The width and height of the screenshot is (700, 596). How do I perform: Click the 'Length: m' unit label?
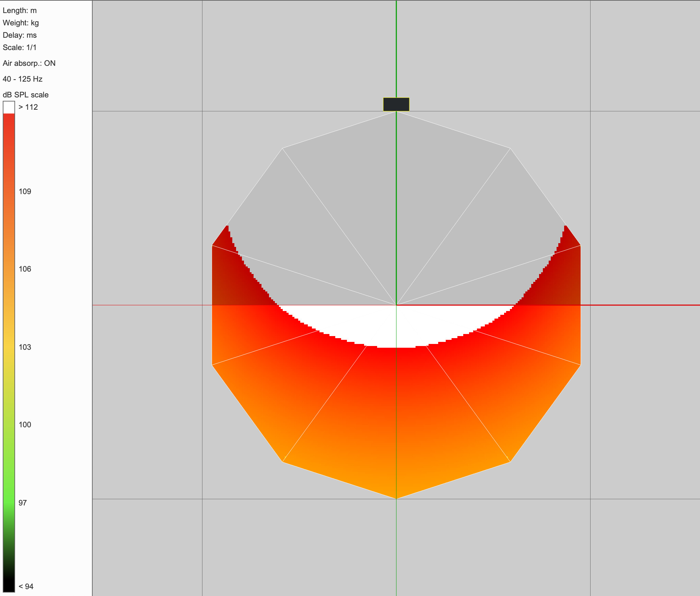[20, 10]
